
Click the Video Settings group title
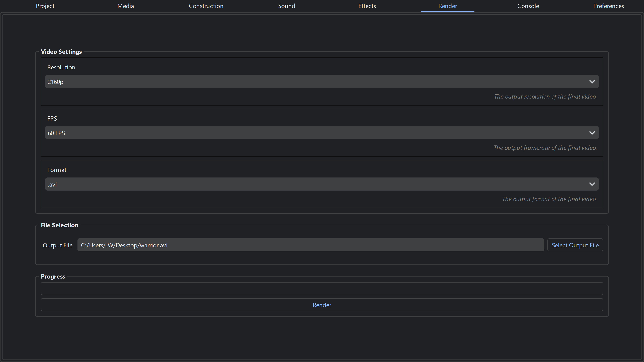tap(61, 52)
